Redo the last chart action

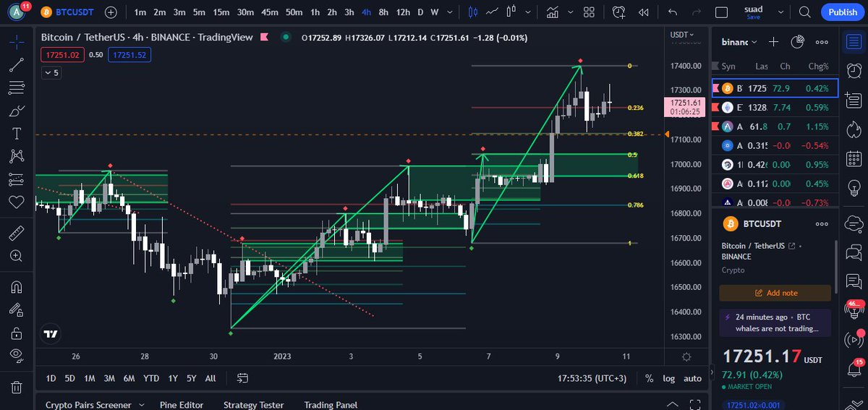coord(697,12)
